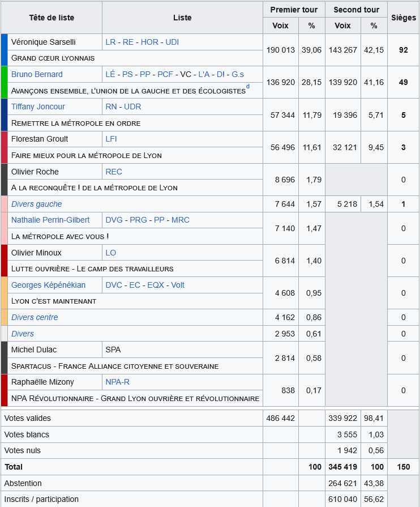This screenshot has width=420, height=507.
Task: Click the Tiffany Joncour name link
Action: point(38,106)
